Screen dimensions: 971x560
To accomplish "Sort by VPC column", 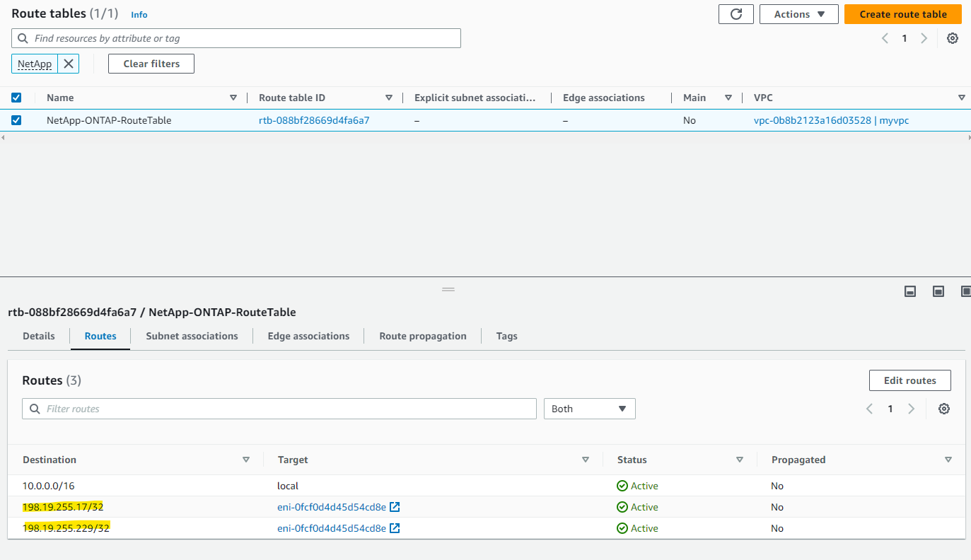I will (962, 98).
